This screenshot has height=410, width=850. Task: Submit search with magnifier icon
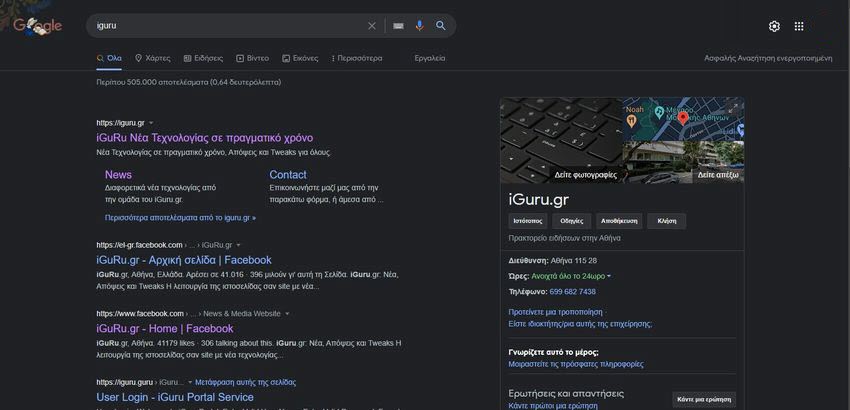pyautogui.click(x=441, y=25)
